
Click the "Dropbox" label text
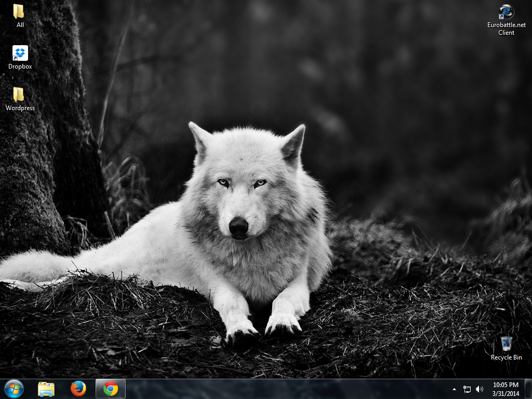[x=20, y=66]
